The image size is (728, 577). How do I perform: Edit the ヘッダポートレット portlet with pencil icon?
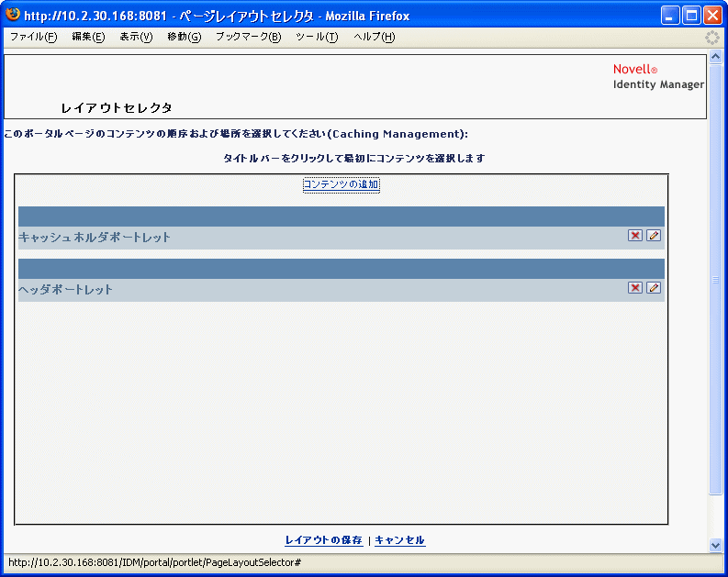pos(654,287)
